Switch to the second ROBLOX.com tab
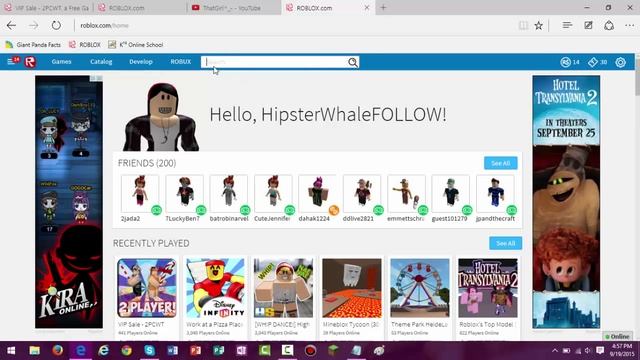 point(140,8)
